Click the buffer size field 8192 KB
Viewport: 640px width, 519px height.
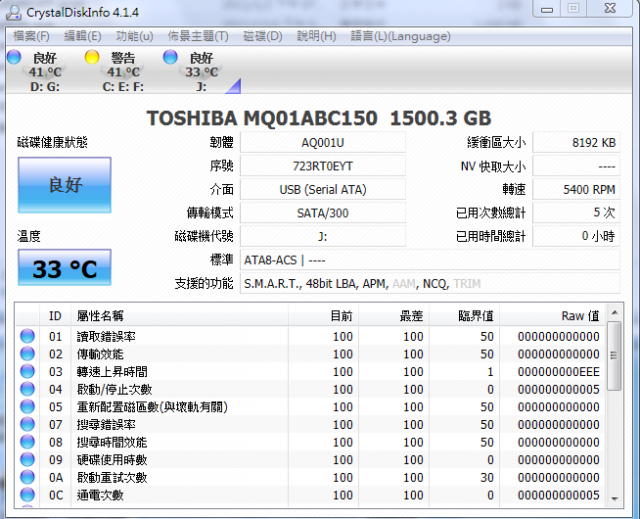pyautogui.click(x=576, y=142)
